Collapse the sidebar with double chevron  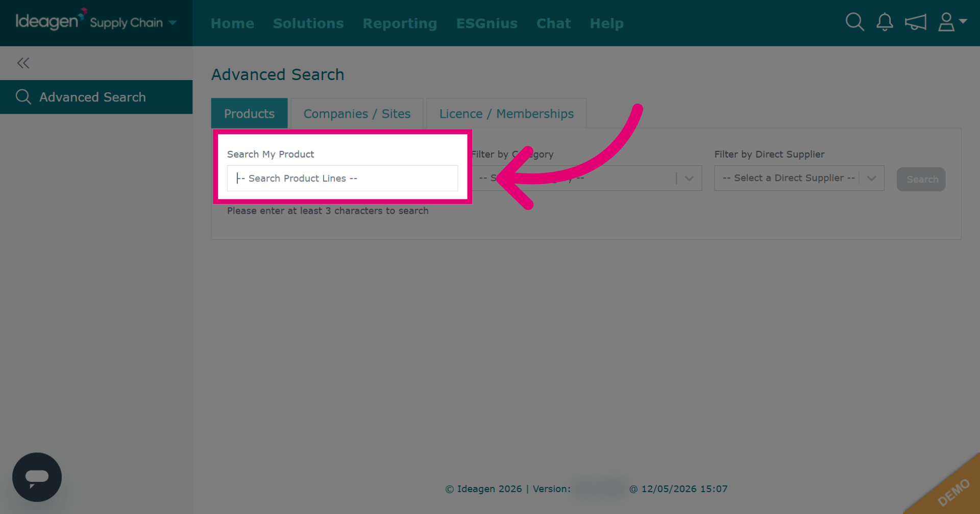[x=23, y=63]
